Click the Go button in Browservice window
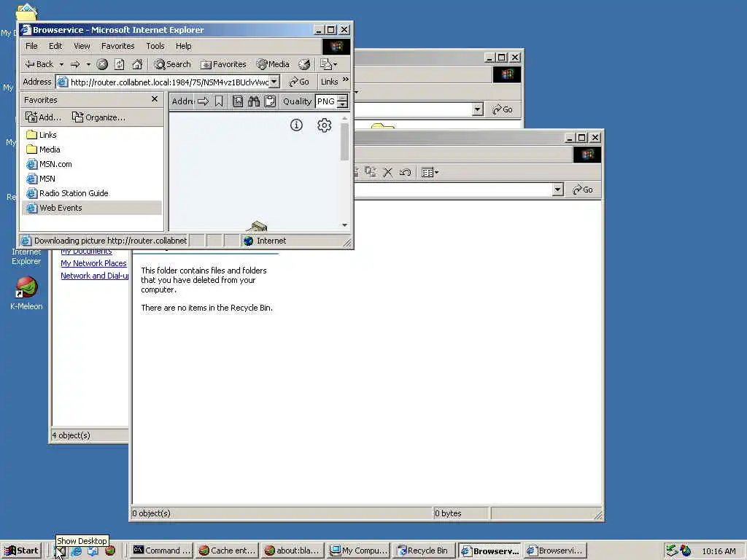The image size is (747, 560). coord(299,82)
